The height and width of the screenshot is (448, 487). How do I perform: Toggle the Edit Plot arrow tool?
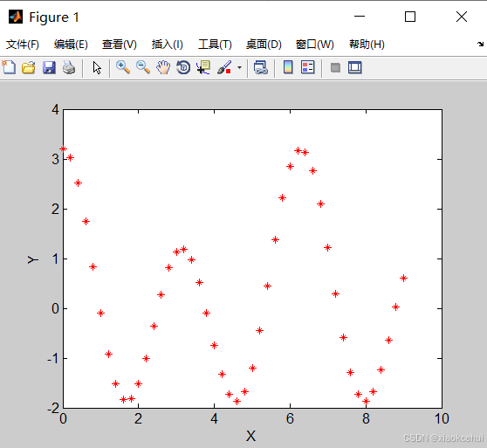tap(97, 67)
